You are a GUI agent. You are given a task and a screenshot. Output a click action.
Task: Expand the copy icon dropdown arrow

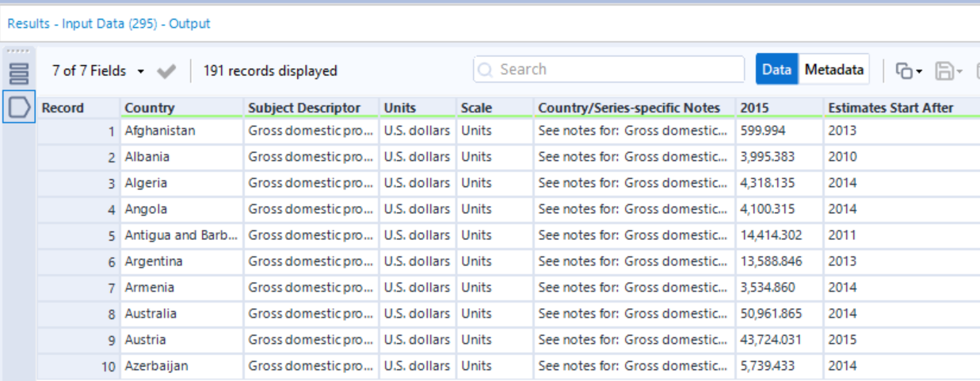coord(919,71)
